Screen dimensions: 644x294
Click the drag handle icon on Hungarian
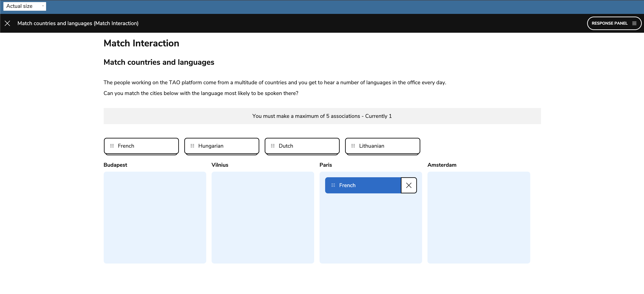click(192, 146)
